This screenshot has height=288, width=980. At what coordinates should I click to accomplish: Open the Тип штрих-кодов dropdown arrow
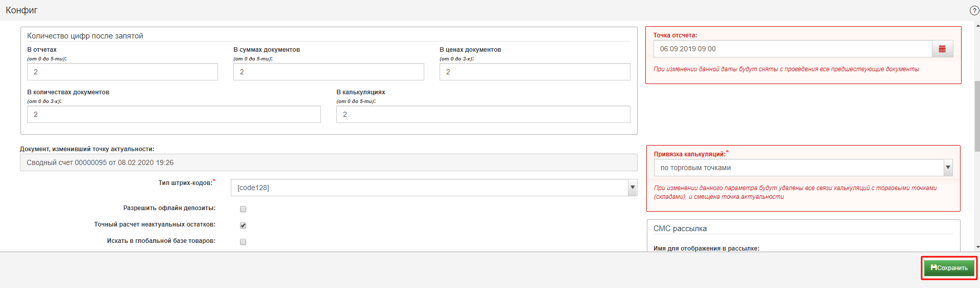[633, 188]
